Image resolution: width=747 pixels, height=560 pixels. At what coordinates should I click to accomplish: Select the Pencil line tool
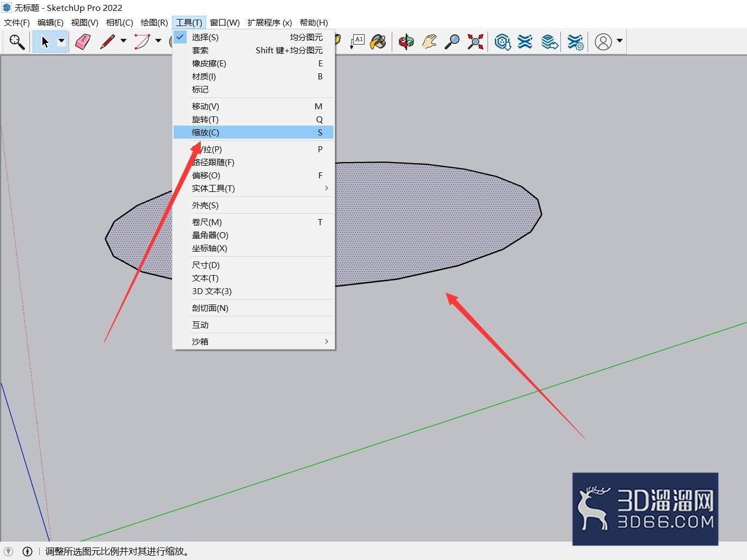point(108,42)
